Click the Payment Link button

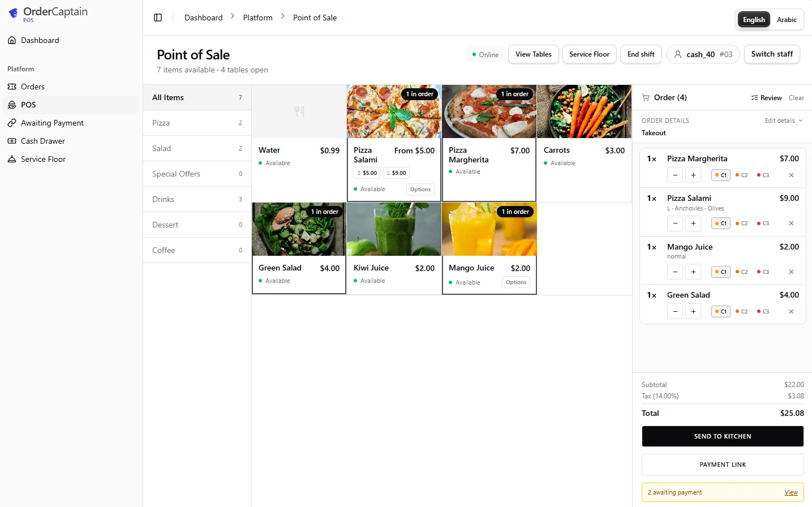click(x=723, y=465)
